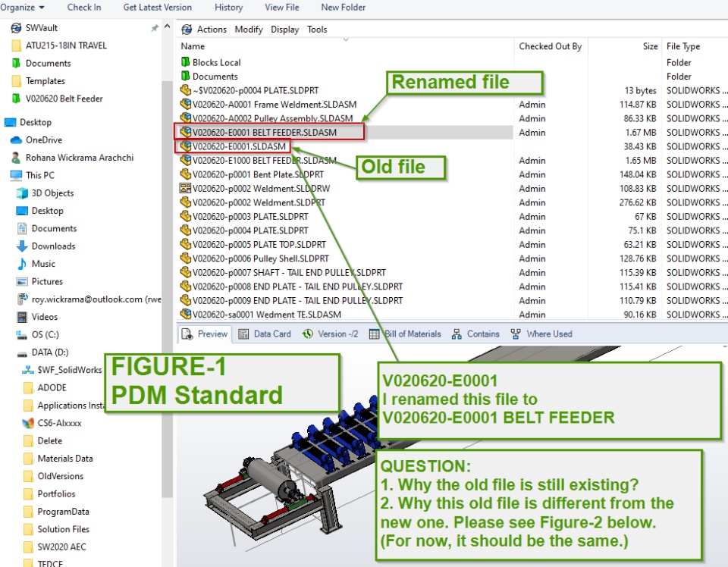The image size is (728, 567).
Task: Open 3D Objects folder icon
Action: [x=22, y=193]
